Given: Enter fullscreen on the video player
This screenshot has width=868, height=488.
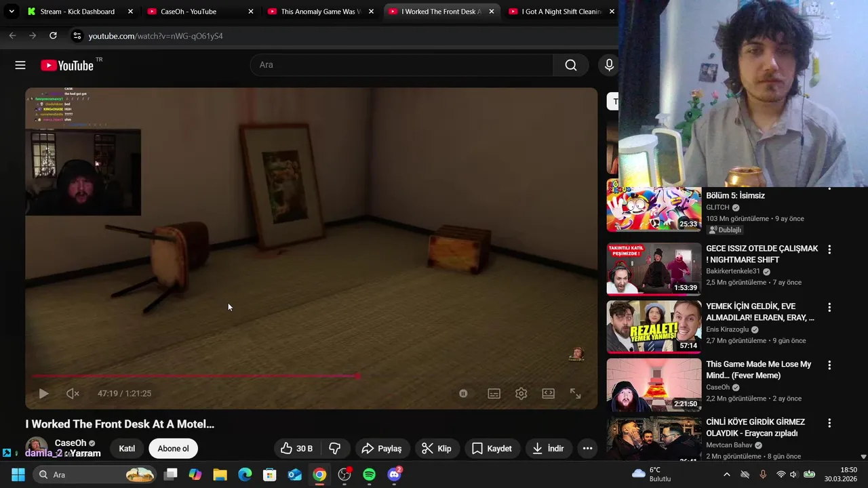Looking at the screenshot, I should [575, 393].
